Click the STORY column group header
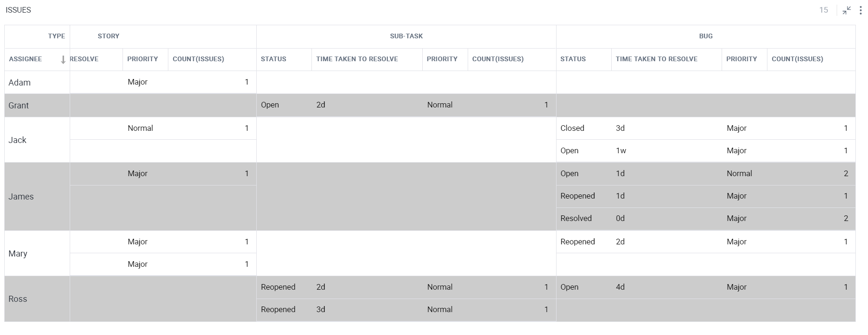Viewport: 868px width, 335px height. pos(108,36)
